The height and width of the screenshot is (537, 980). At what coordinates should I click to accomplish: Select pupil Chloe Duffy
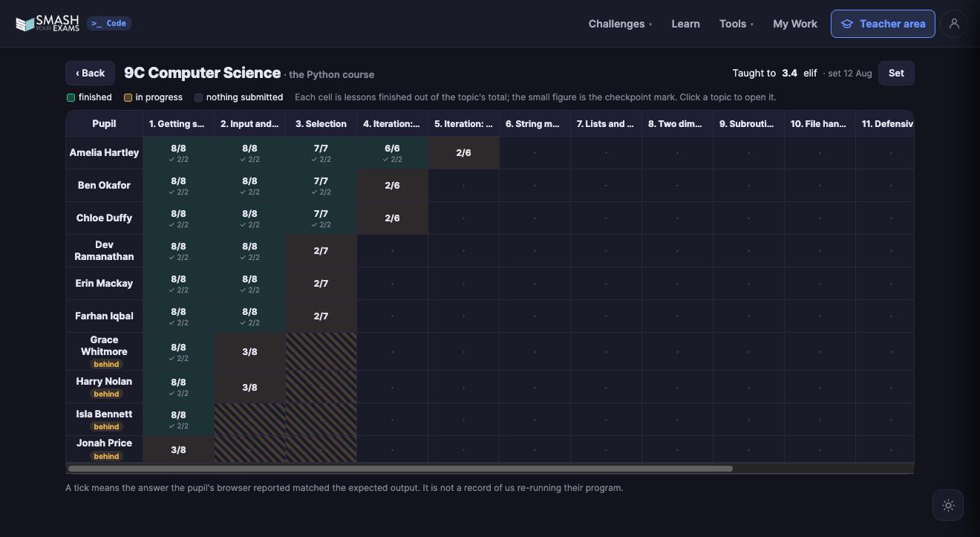[x=104, y=218]
